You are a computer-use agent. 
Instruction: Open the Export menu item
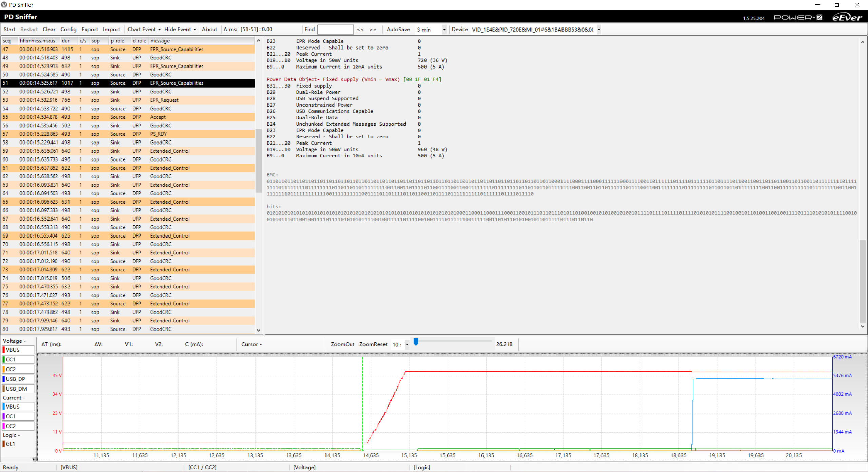(90, 30)
